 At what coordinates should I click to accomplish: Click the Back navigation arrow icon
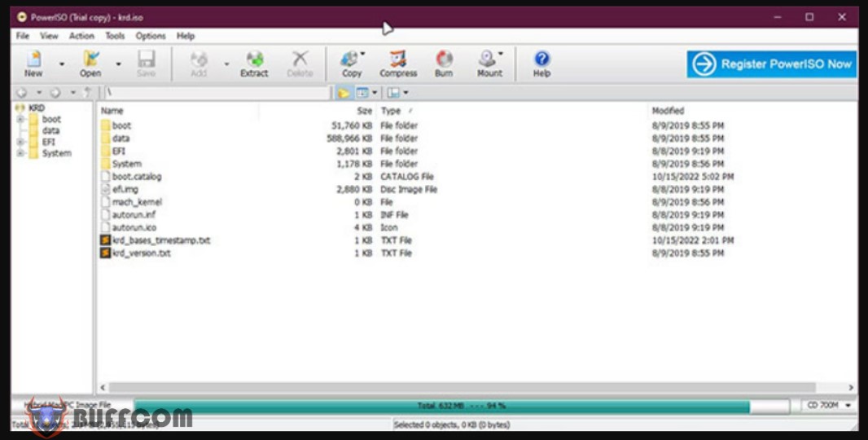[x=22, y=93]
